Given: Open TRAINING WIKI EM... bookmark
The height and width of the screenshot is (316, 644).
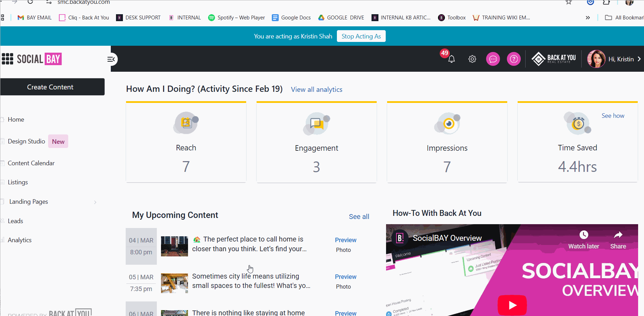Looking at the screenshot, I should [x=501, y=18].
